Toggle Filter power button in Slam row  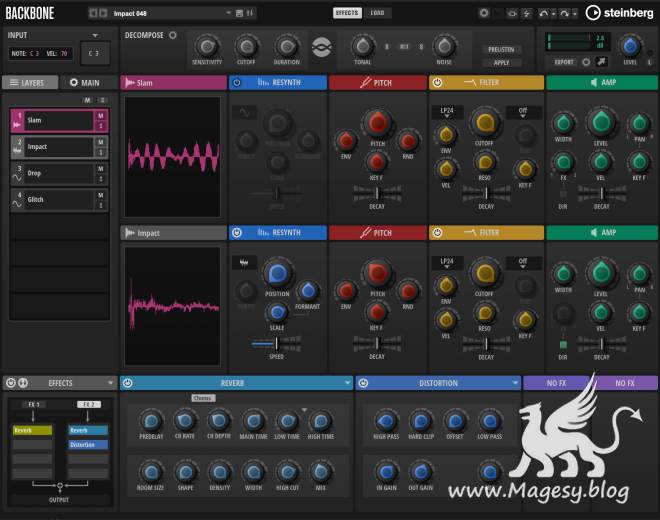pyautogui.click(x=437, y=83)
